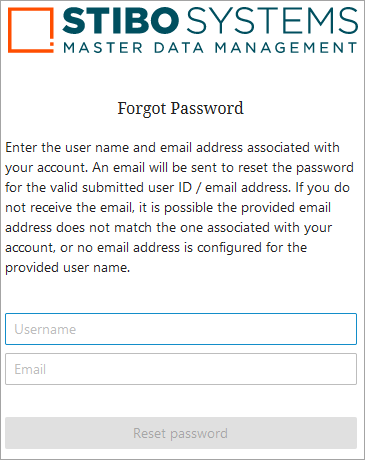Click the gray Email placeholder text
365x460 pixels.
(x=30, y=369)
